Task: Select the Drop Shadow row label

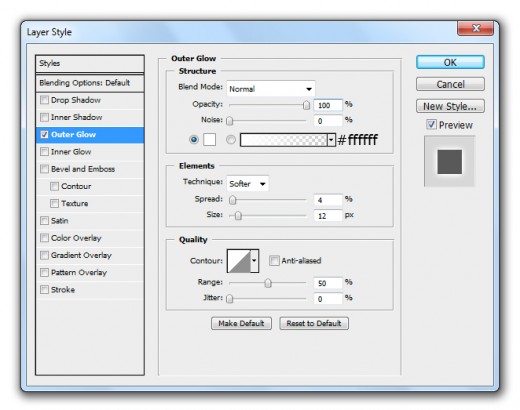Action: click(76, 100)
